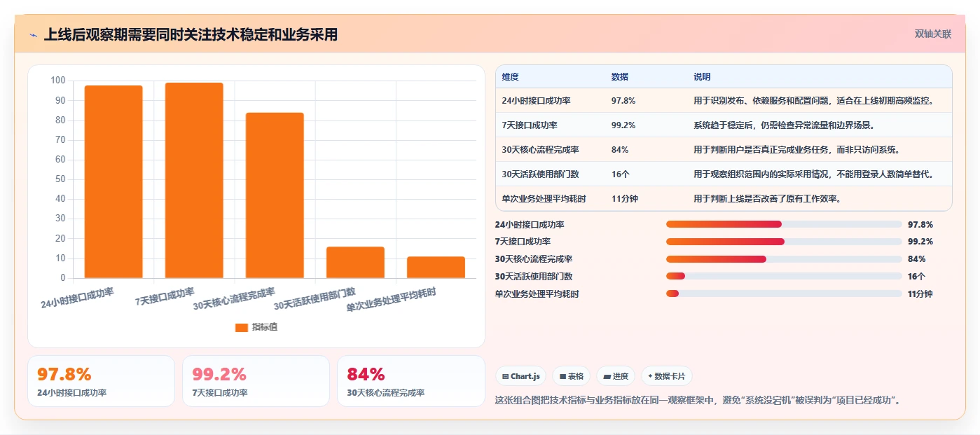Click the lightning icon beside the title
The width and height of the screenshot is (980, 435).
33,35
